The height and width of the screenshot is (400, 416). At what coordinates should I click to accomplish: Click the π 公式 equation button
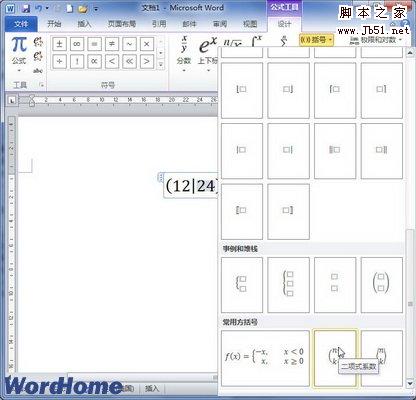click(x=19, y=53)
